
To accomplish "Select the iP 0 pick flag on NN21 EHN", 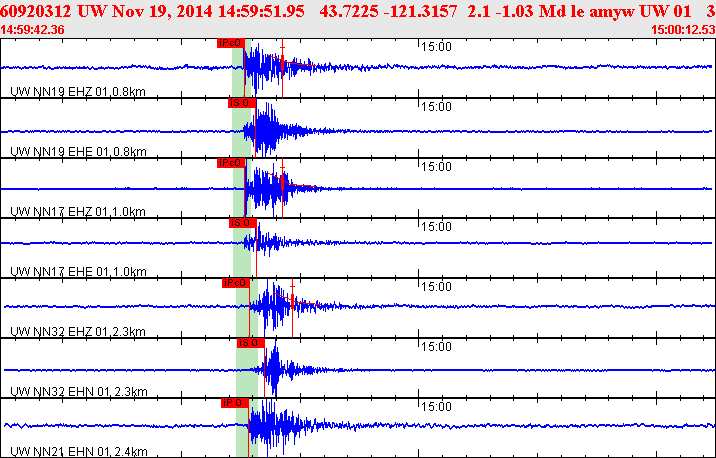I will click(235, 403).
